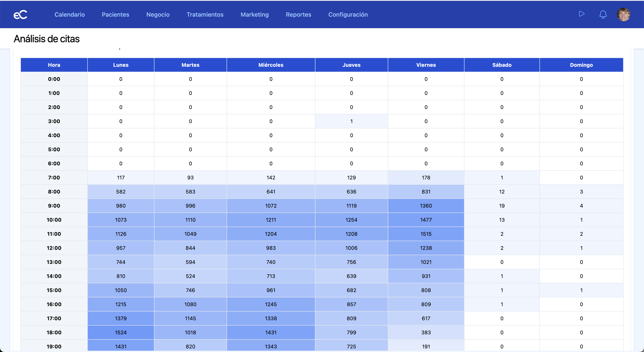Select the Hora column header

[x=54, y=65]
